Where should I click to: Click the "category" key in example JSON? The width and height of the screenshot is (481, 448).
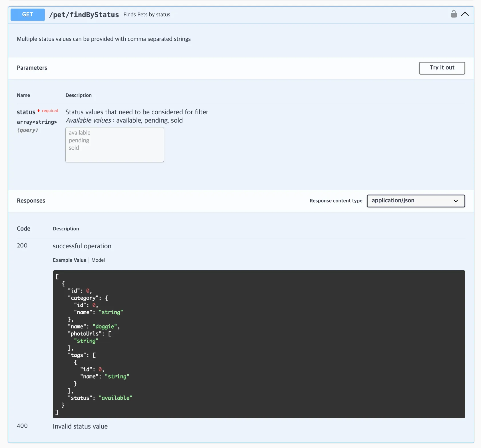point(83,298)
